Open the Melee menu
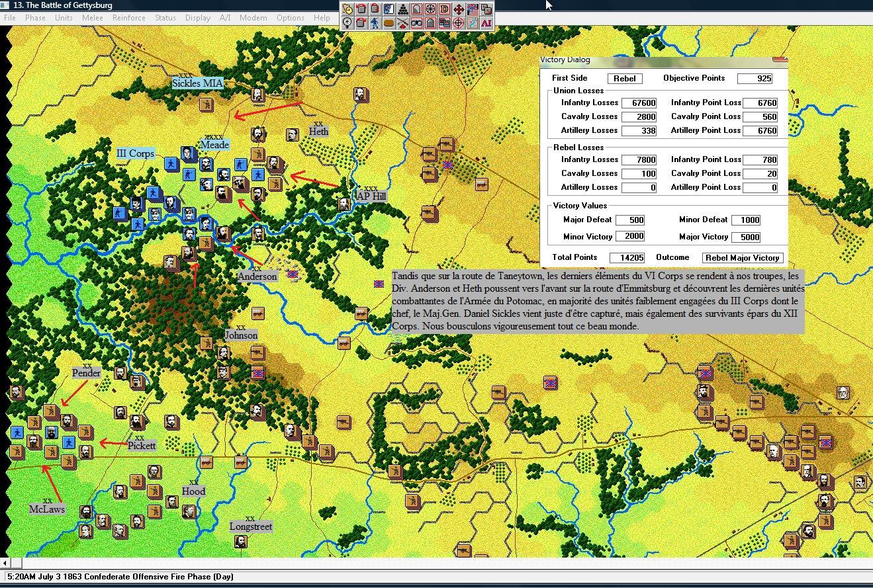 click(92, 18)
